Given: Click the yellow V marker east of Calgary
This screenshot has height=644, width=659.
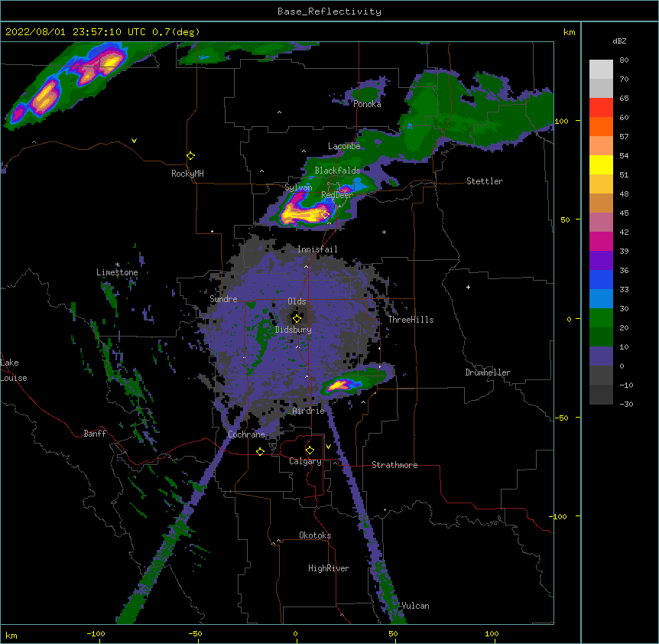Looking at the screenshot, I should (x=328, y=447).
